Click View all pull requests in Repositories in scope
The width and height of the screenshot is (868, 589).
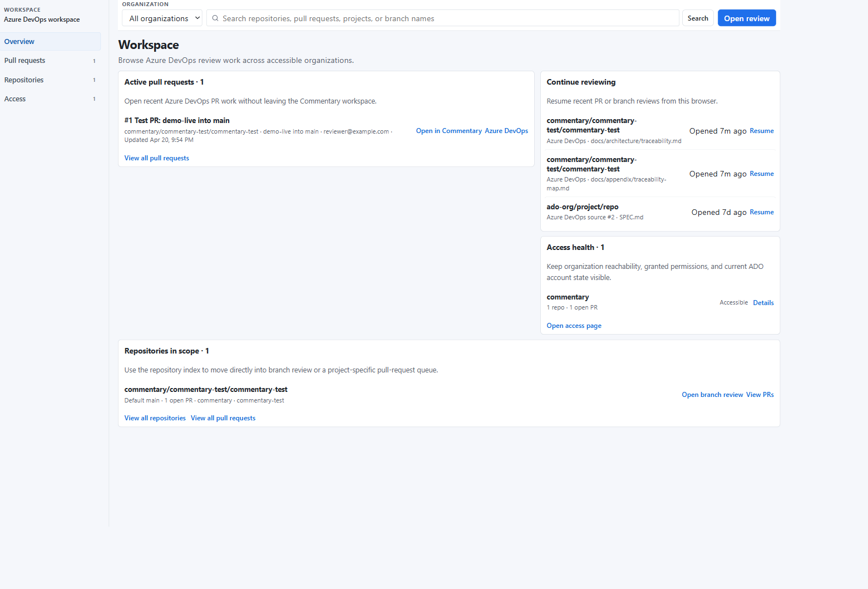pos(223,418)
